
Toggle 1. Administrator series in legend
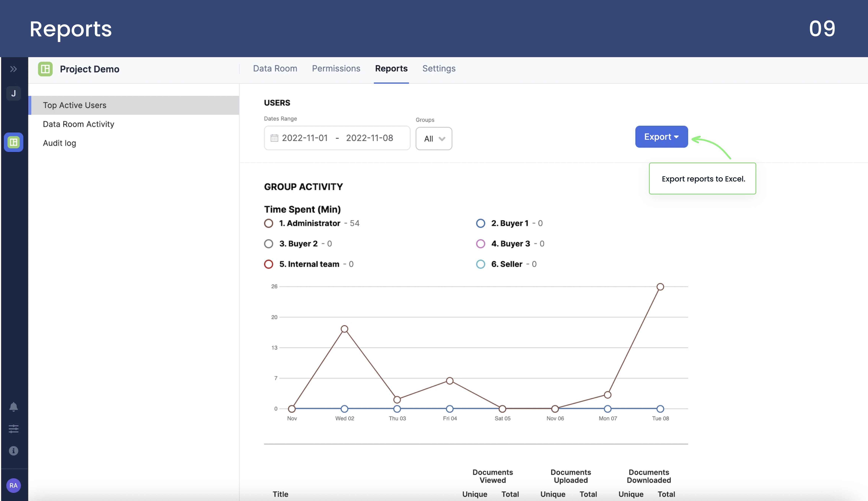point(311,223)
